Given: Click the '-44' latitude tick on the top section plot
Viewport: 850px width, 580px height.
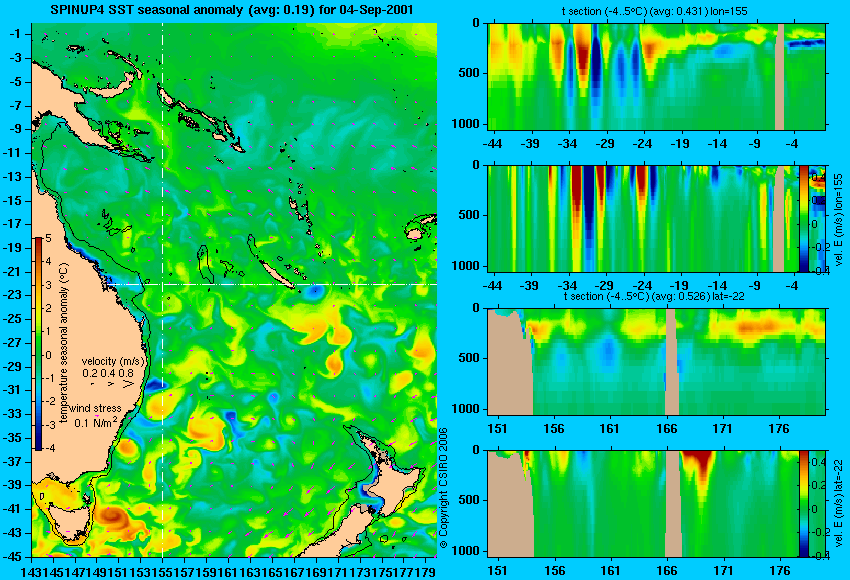Looking at the screenshot, I should (492, 144).
